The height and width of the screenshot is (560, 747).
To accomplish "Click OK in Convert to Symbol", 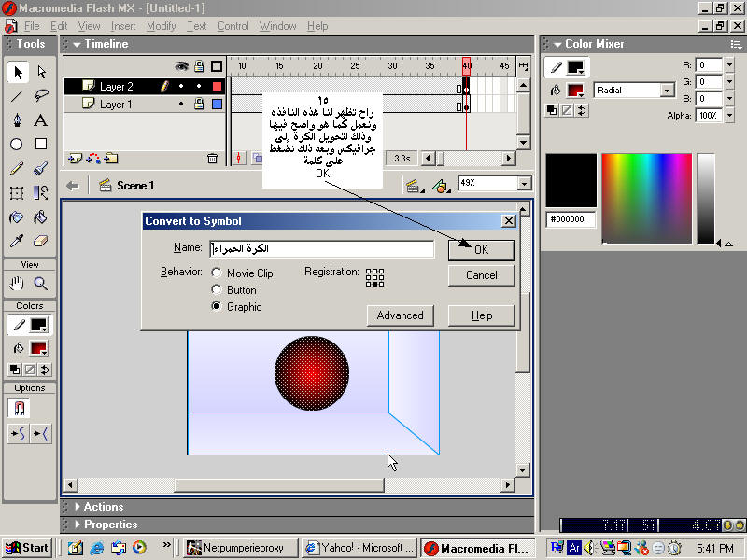I will point(482,250).
